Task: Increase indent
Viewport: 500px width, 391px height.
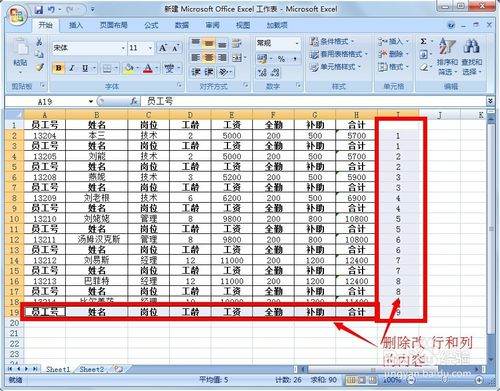Action: (209, 72)
